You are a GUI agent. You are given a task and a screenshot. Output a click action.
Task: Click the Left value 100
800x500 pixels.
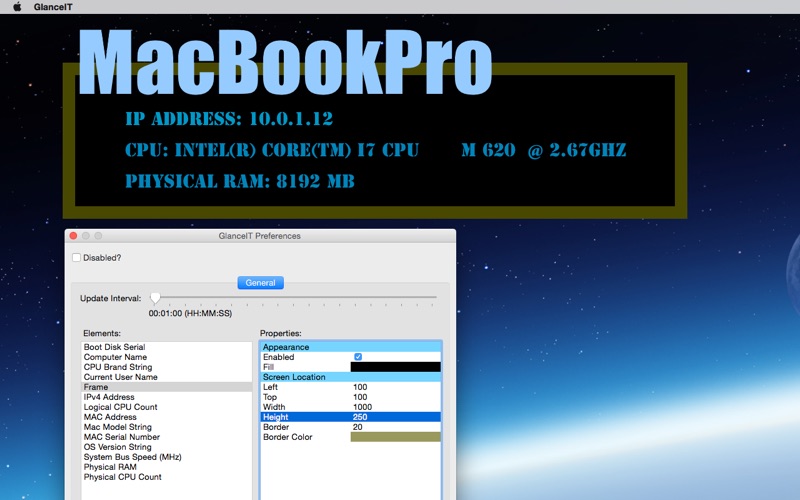pyautogui.click(x=360, y=387)
